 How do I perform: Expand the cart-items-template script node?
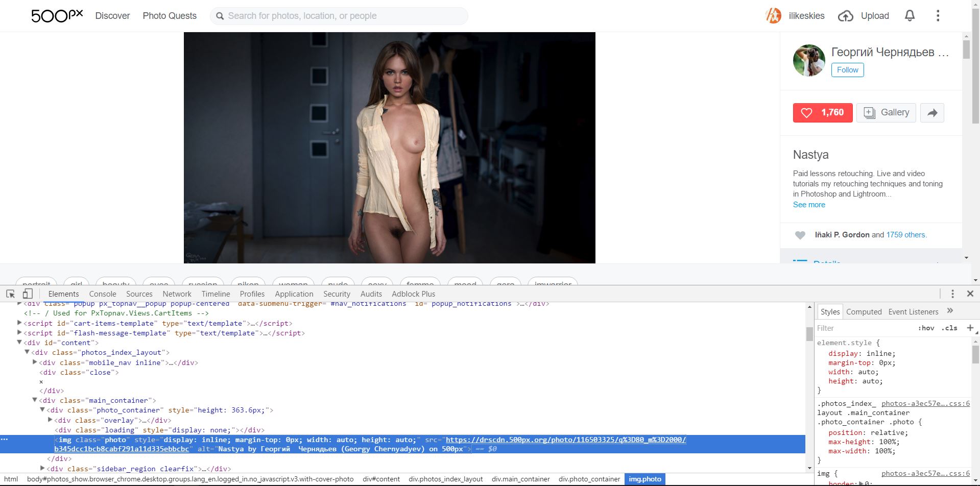pos(19,323)
